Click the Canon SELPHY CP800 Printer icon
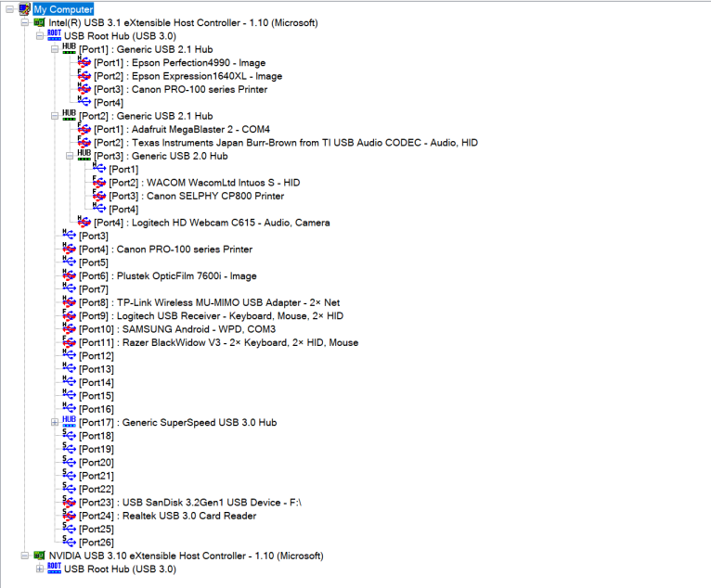This screenshot has height=588, width=711. pyautogui.click(x=98, y=196)
